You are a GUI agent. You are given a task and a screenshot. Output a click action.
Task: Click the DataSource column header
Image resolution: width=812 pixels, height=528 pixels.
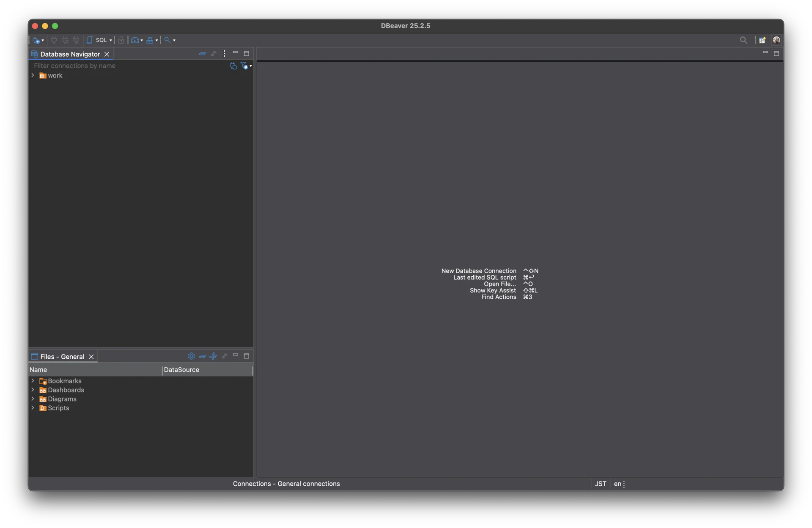[x=207, y=370]
